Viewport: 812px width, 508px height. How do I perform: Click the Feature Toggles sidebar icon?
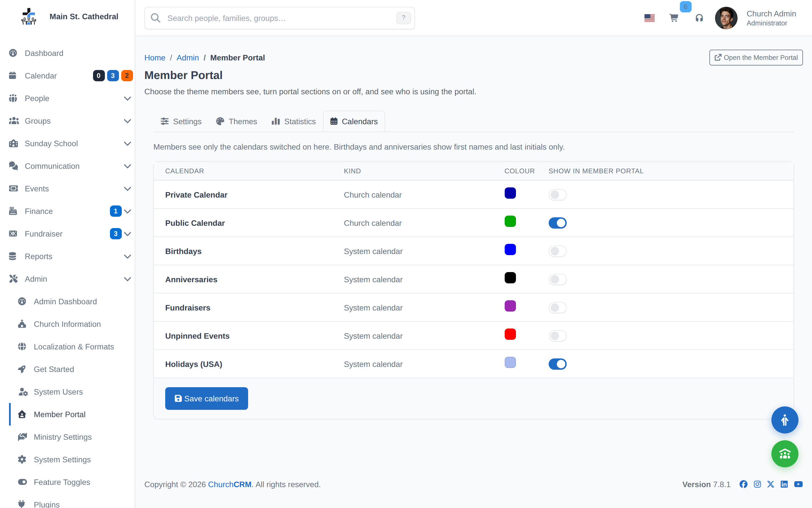(23, 482)
